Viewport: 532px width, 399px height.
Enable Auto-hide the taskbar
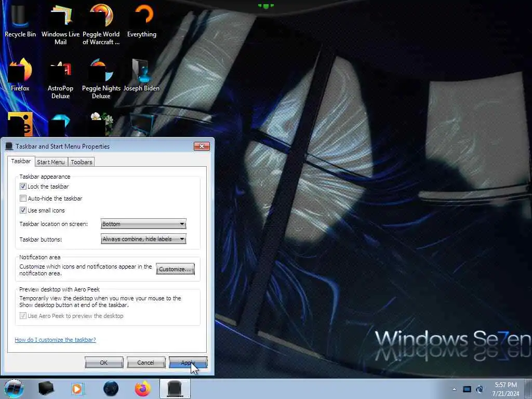(x=23, y=198)
